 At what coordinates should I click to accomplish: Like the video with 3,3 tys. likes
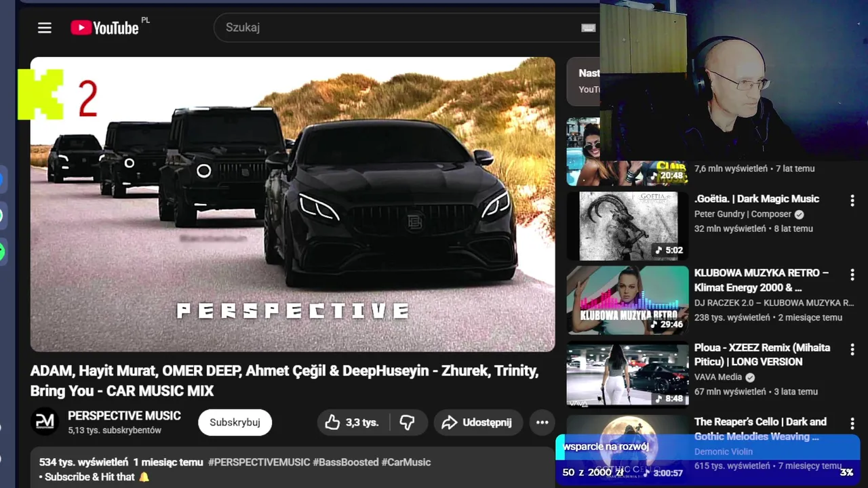tap(353, 422)
